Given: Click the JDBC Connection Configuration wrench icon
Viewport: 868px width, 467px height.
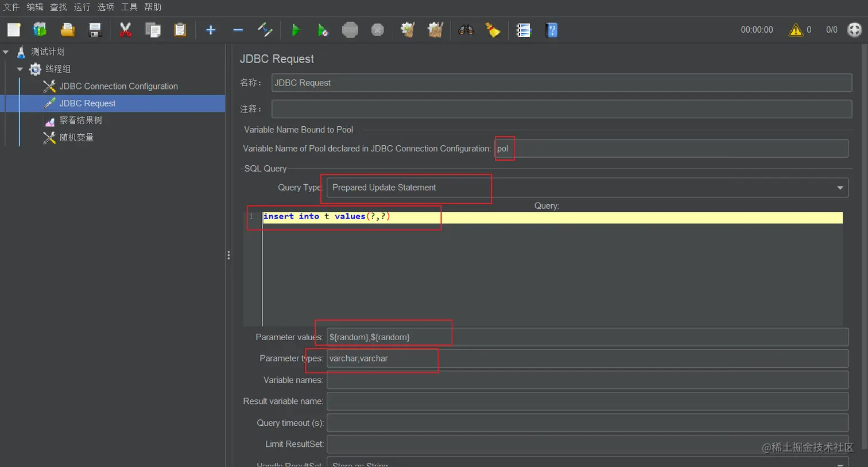Looking at the screenshot, I should (49, 86).
